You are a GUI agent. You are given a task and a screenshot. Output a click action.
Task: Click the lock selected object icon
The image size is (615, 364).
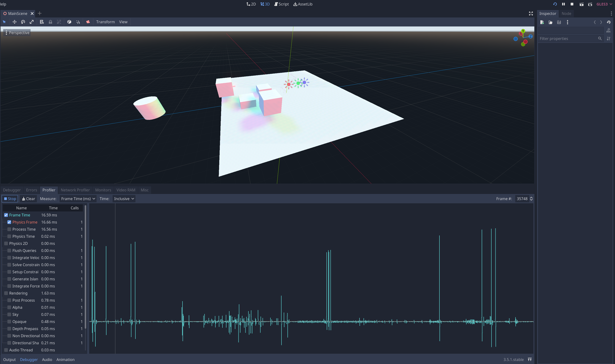click(50, 22)
